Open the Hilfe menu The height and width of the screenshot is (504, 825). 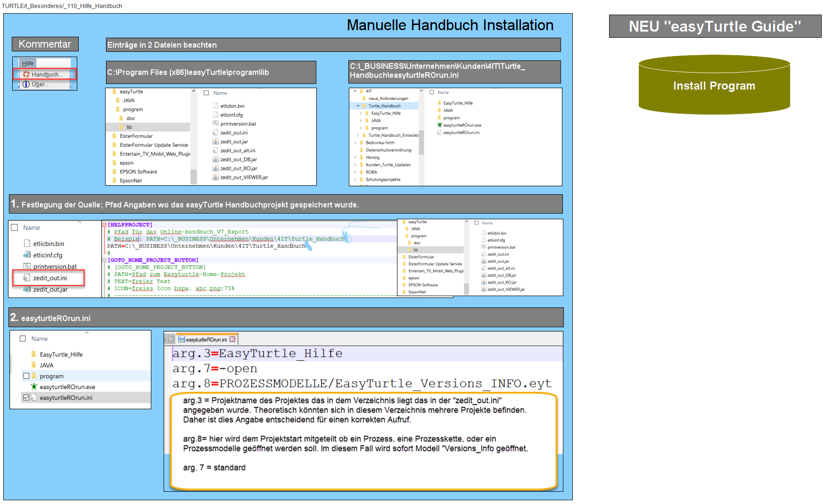pyautogui.click(x=28, y=63)
